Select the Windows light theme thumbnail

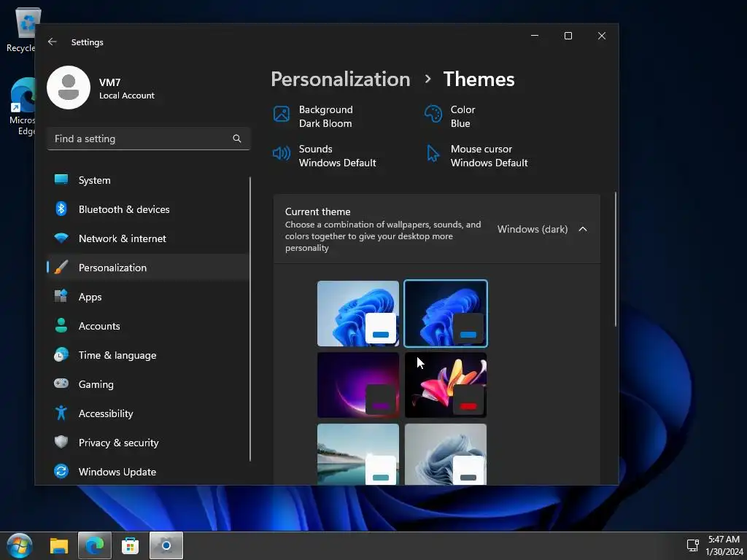[x=358, y=314]
